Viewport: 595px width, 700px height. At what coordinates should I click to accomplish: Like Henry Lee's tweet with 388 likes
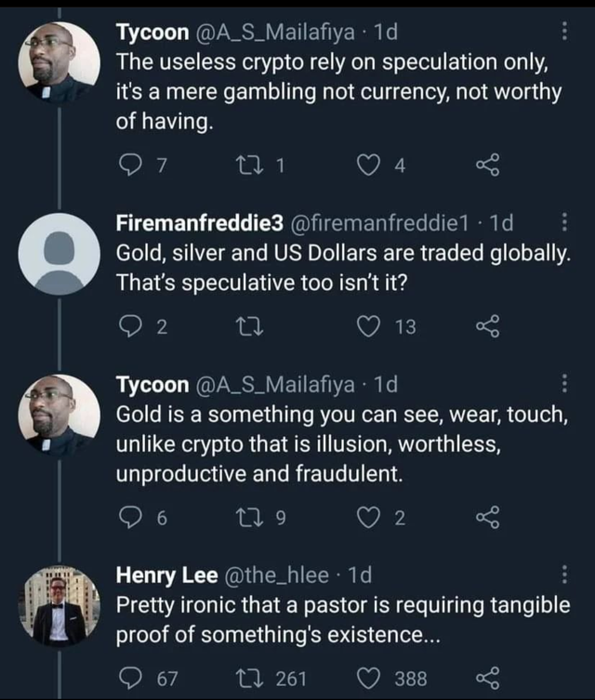click(376, 678)
